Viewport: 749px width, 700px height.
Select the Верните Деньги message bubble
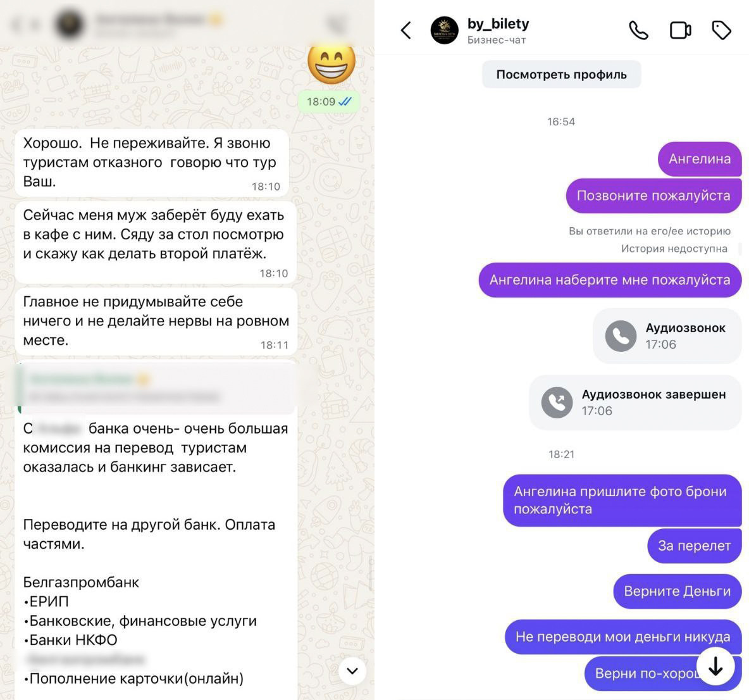(677, 592)
